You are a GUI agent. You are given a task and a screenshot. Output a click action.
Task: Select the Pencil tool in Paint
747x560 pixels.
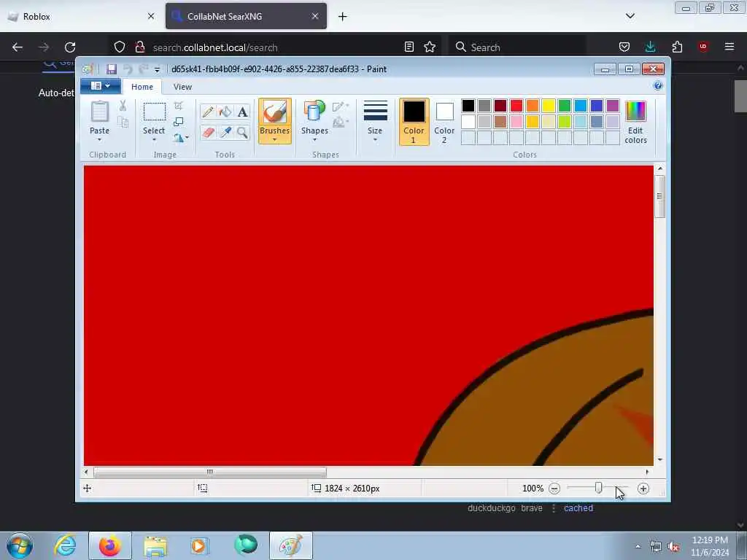[x=208, y=112]
